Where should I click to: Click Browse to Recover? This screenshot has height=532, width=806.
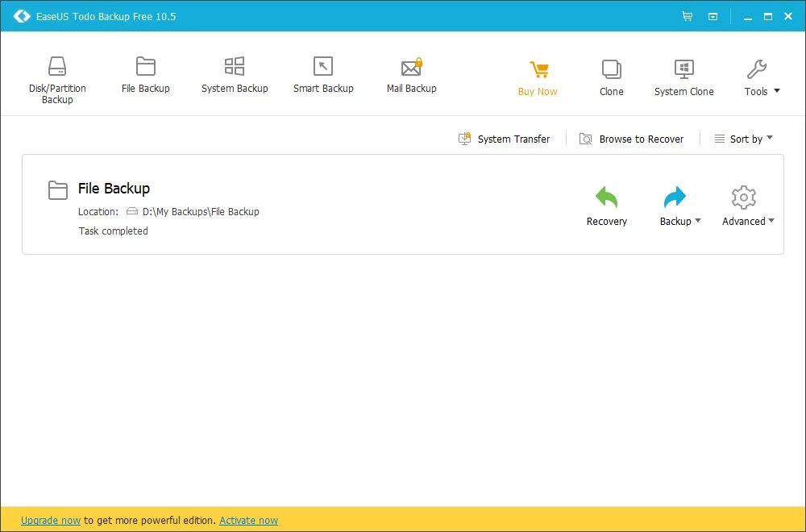(632, 139)
